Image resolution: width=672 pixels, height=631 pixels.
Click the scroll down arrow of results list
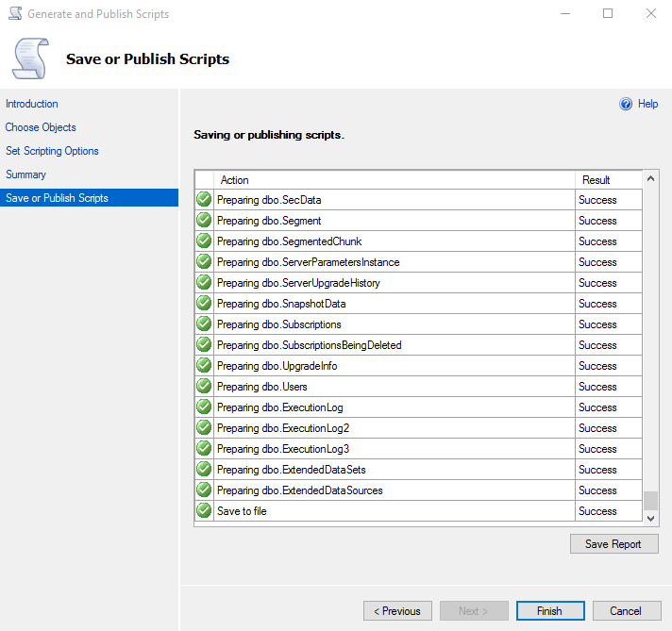click(650, 519)
